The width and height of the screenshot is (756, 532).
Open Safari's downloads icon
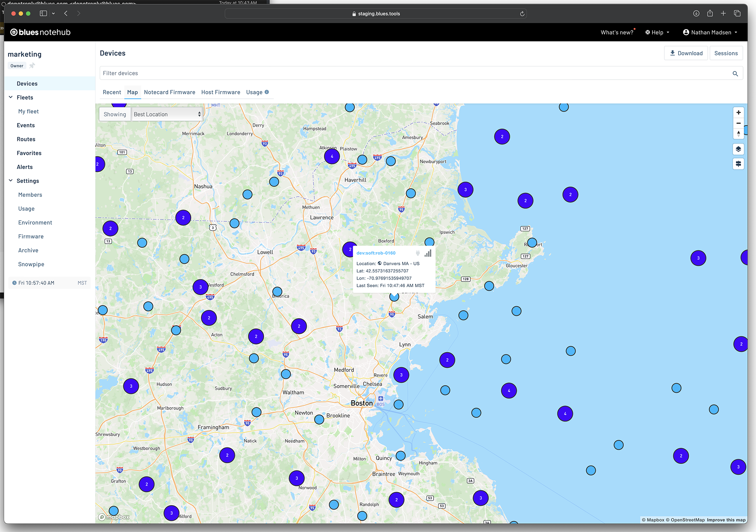tap(696, 14)
